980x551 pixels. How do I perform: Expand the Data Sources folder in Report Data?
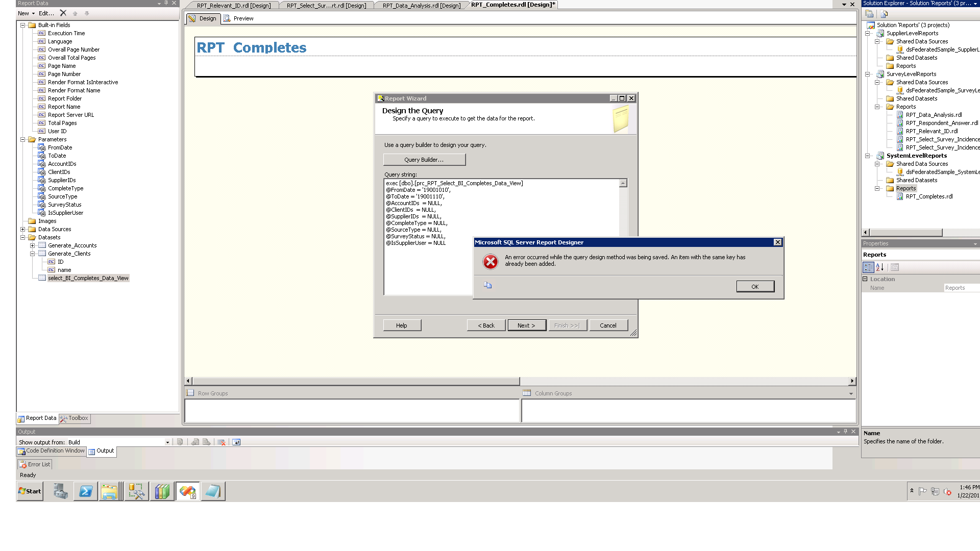click(22, 229)
